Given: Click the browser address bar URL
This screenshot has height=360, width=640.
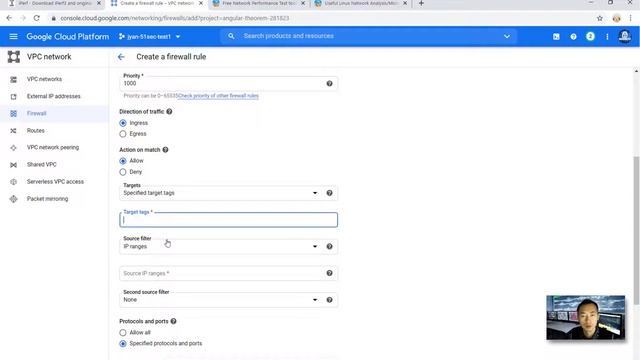Looking at the screenshot, I should pyautogui.click(x=175, y=18).
